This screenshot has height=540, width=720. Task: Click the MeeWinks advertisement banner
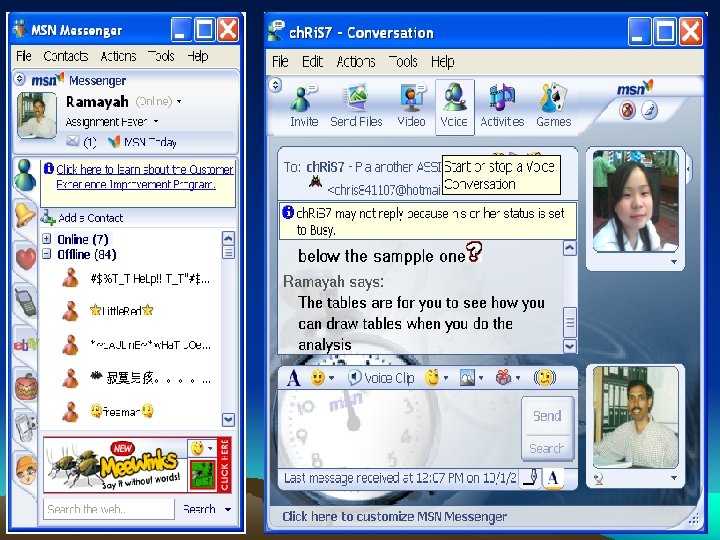137,465
